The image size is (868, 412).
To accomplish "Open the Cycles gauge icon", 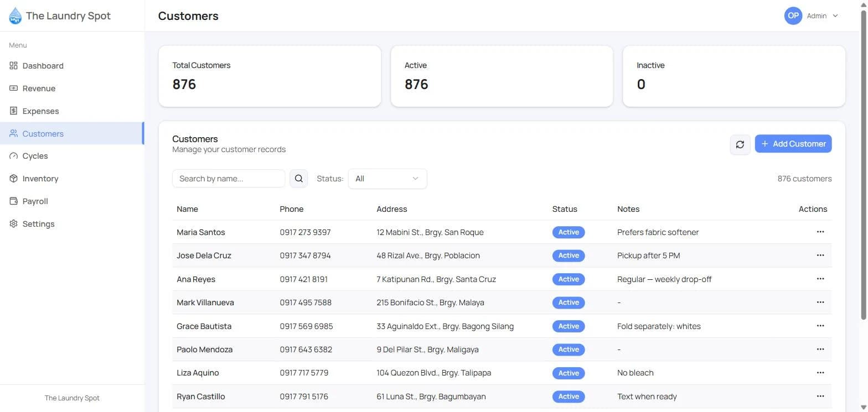I will [14, 157].
